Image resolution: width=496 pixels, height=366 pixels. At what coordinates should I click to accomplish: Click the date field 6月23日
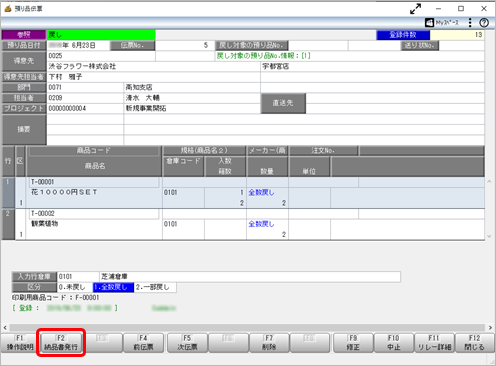(x=78, y=45)
